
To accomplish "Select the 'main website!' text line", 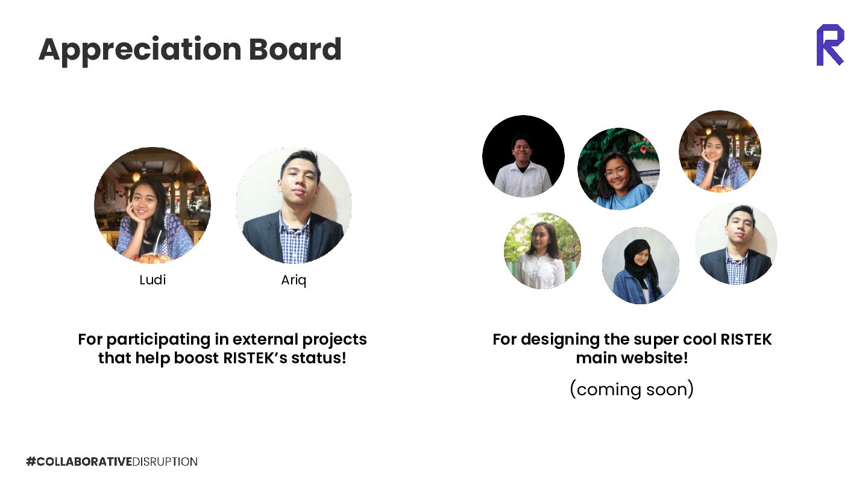I will click(632, 358).
